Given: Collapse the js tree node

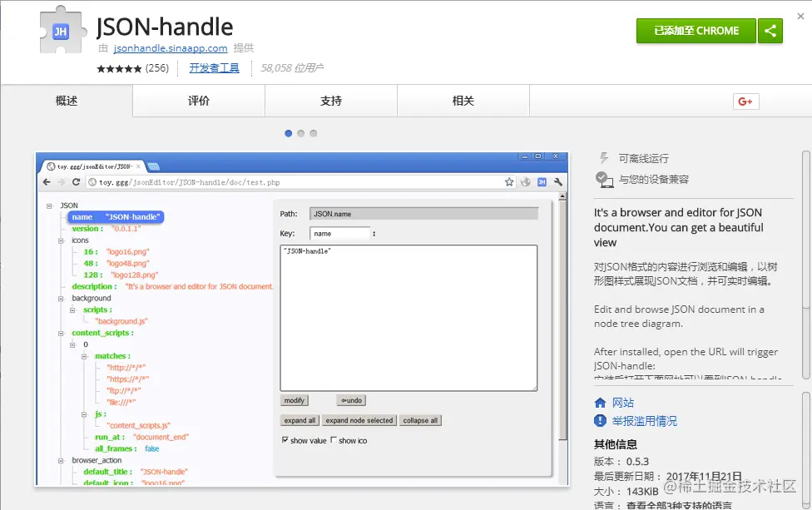Looking at the screenshot, I should coord(84,414).
